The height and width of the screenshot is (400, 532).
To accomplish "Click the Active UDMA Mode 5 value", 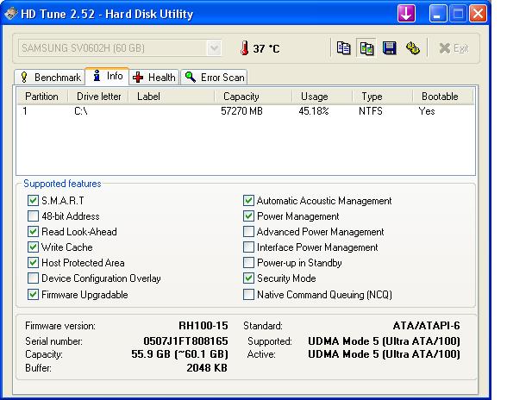I will click(x=384, y=354).
